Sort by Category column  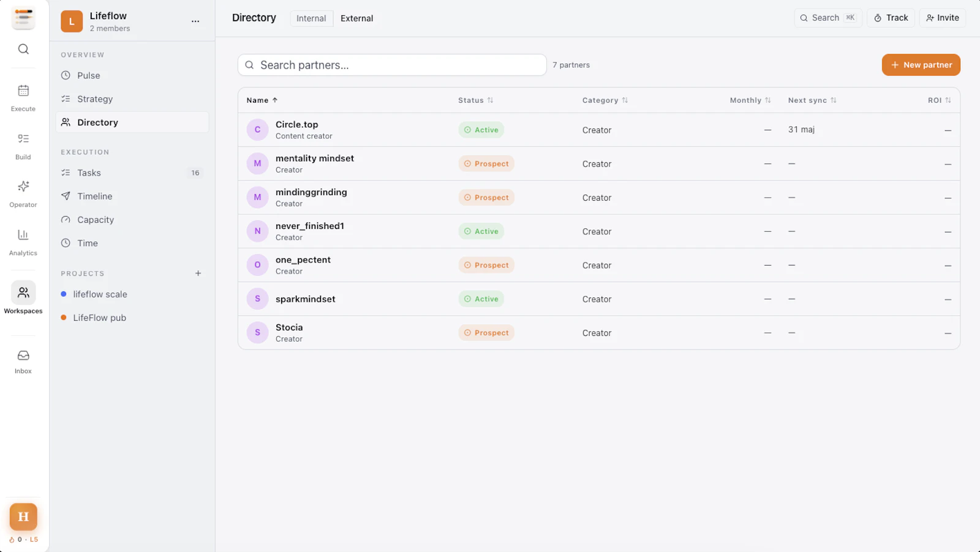(x=605, y=100)
